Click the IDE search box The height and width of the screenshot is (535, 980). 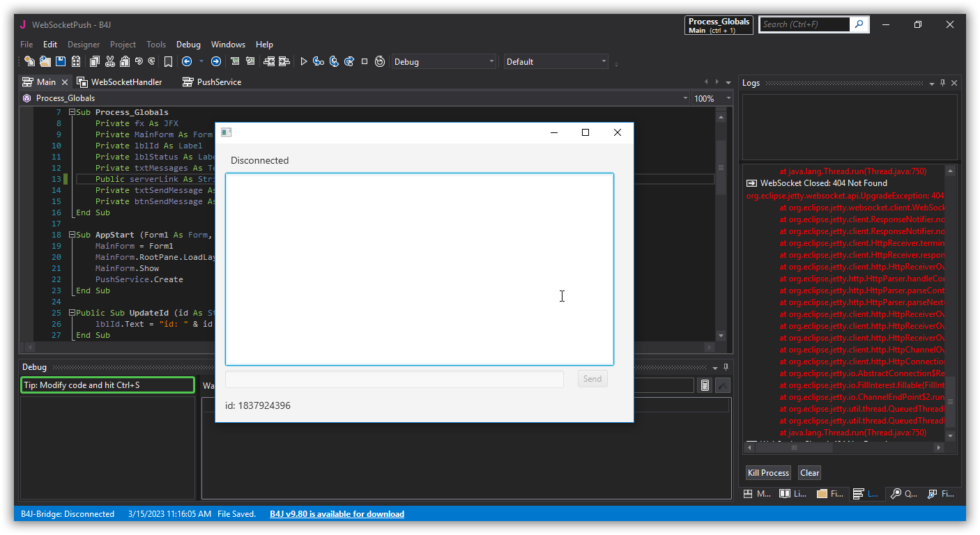[804, 24]
